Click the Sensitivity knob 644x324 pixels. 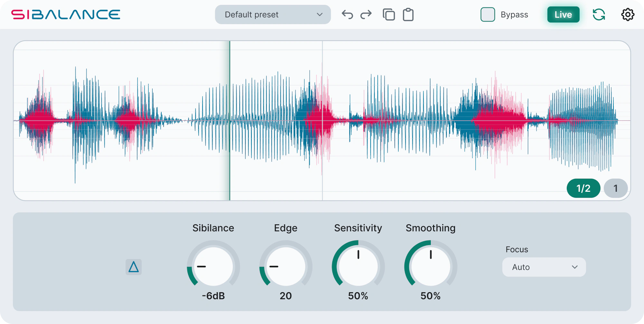(358, 266)
